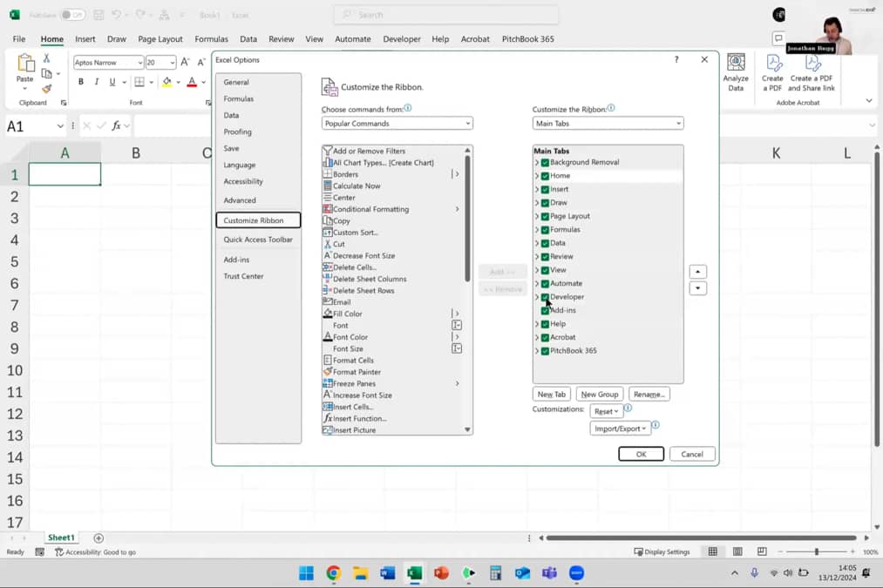
Task: Uncheck the Automate tab checkbox
Action: [545, 284]
